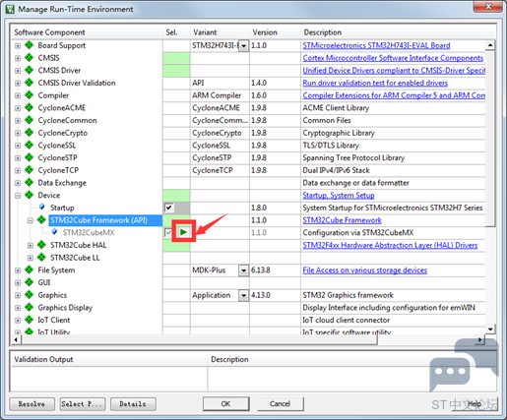Click the CycloneSSL component icon
Viewport: 507px width, 420px height.
(30, 145)
